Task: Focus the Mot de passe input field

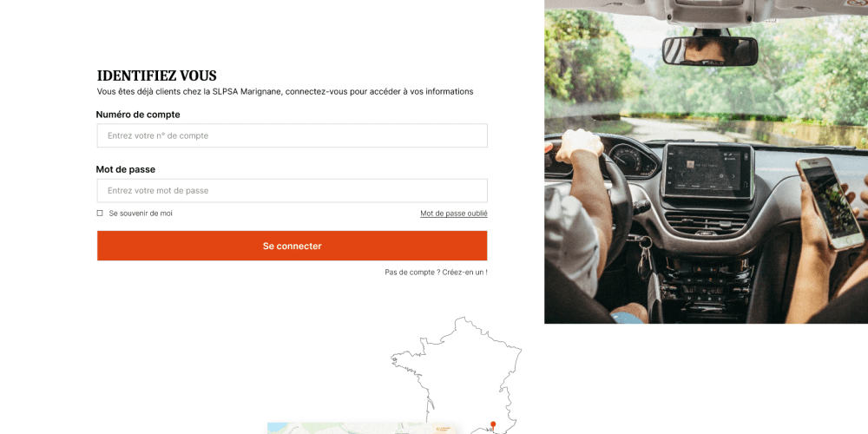Action: point(293,190)
